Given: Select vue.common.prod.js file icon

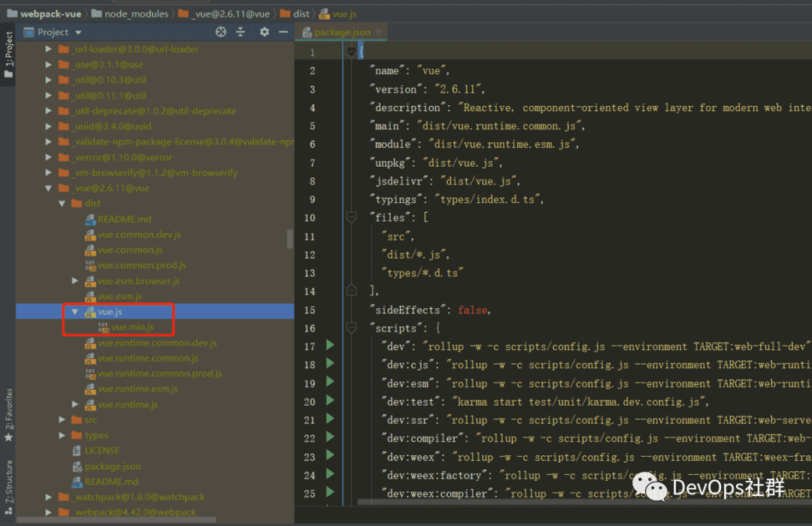Looking at the screenshot, I should [90, 265].
